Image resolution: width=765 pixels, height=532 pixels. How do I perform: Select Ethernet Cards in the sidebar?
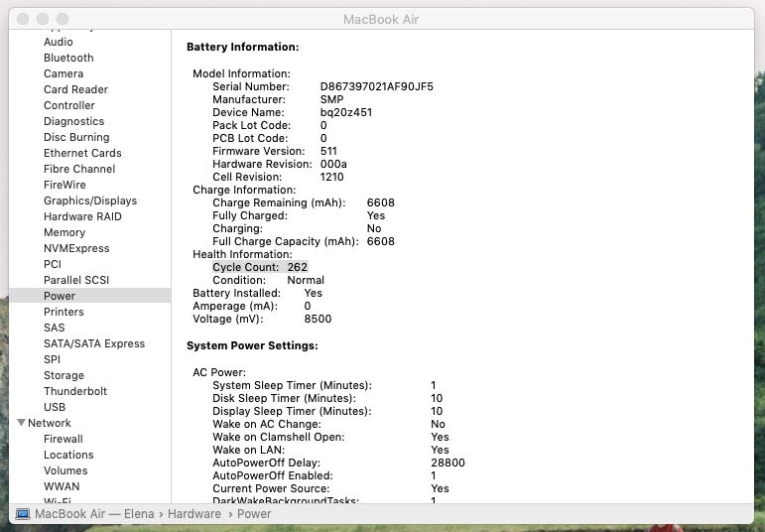click(82, 153)
